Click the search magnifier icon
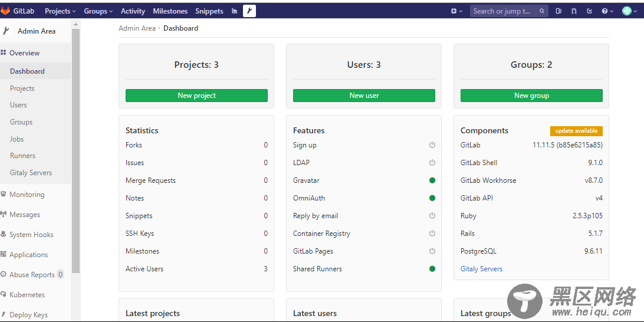The width and height of the screenshot is (644, 322). (542, 11)
